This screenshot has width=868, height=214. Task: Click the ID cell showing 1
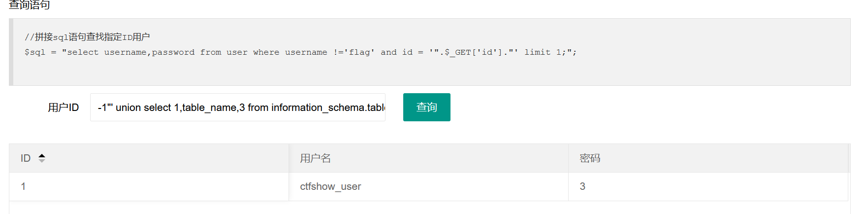click(x=23, y=186)
